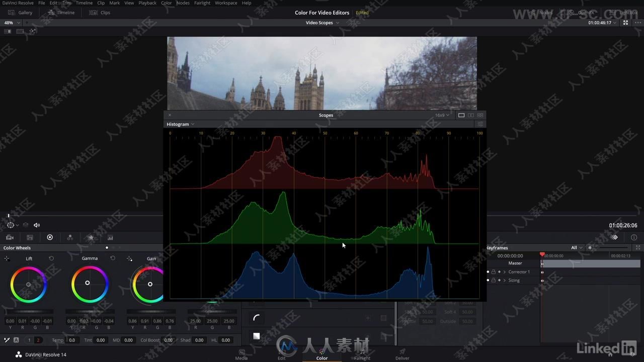The height and width of the screenshot is (362, 644).
Task: Toggle auto keyframe diamond on Corrector 1
Action: (499, 272)
